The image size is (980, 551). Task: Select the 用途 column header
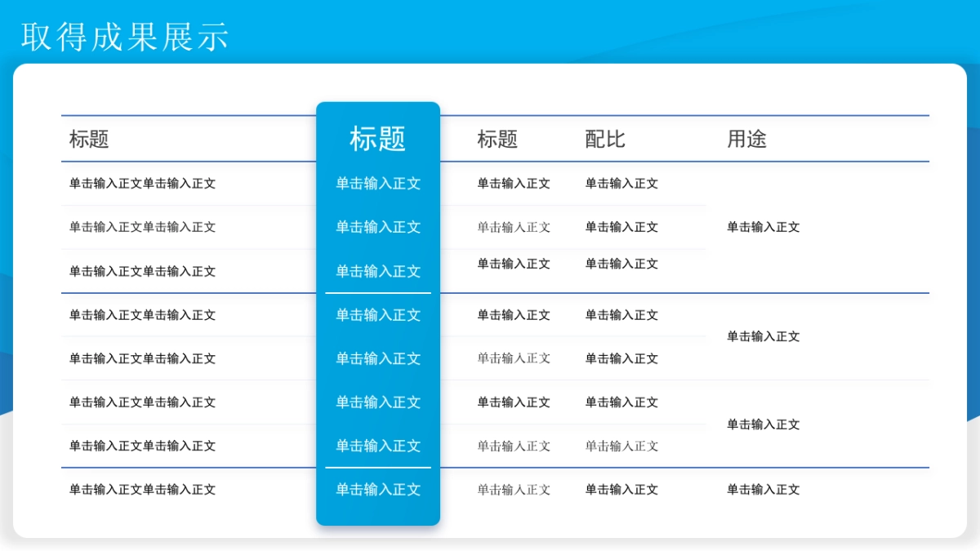[x=749, y=139]
